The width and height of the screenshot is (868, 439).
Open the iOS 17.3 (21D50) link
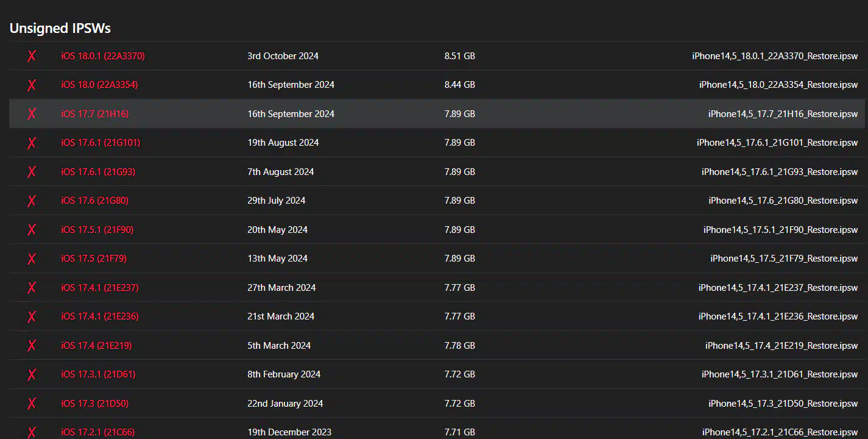[95, 404]
